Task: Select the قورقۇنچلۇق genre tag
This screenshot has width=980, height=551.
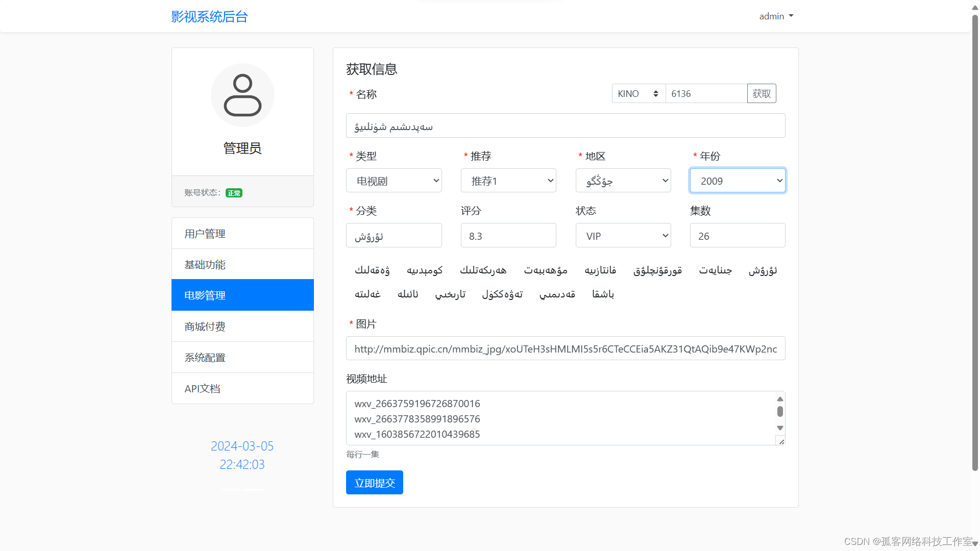Action: pos(657,270)
